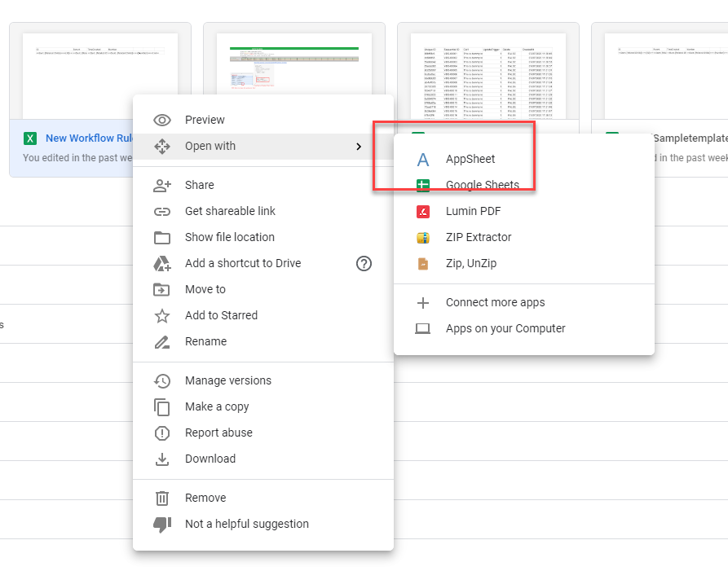Click the Share person-add icon

(162, 186)
